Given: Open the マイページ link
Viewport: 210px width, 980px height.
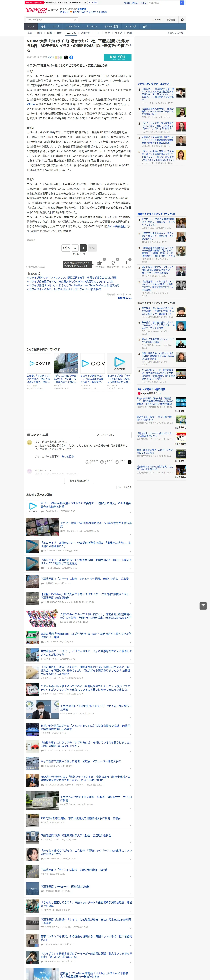Looking at the screenshot, I should point(157,19).
